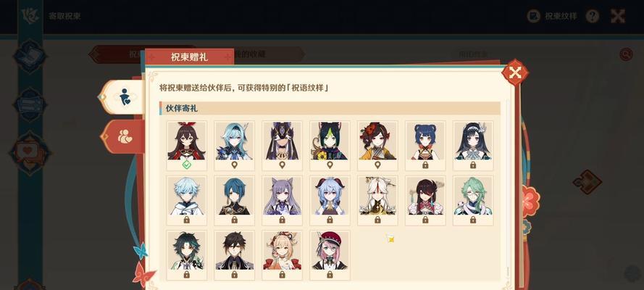The width and height of the screenshot is (644, 290).
Task: Open the 祝束纹样 pattern button
Action: 553,16
